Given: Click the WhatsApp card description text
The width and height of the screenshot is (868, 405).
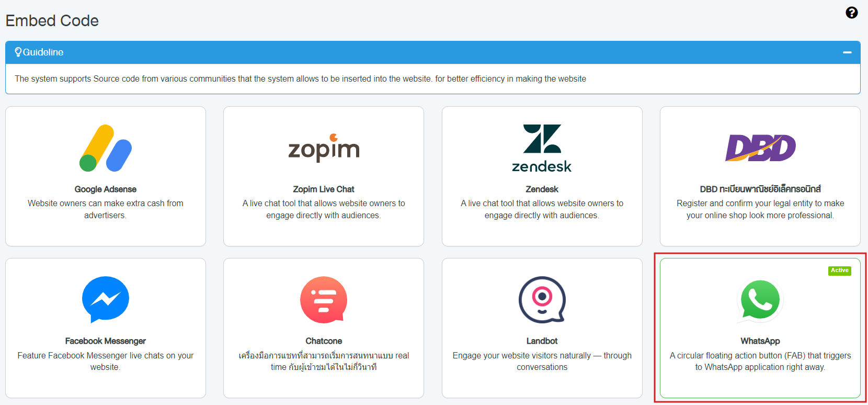Looking at the screenshot, I should (760, 361).
